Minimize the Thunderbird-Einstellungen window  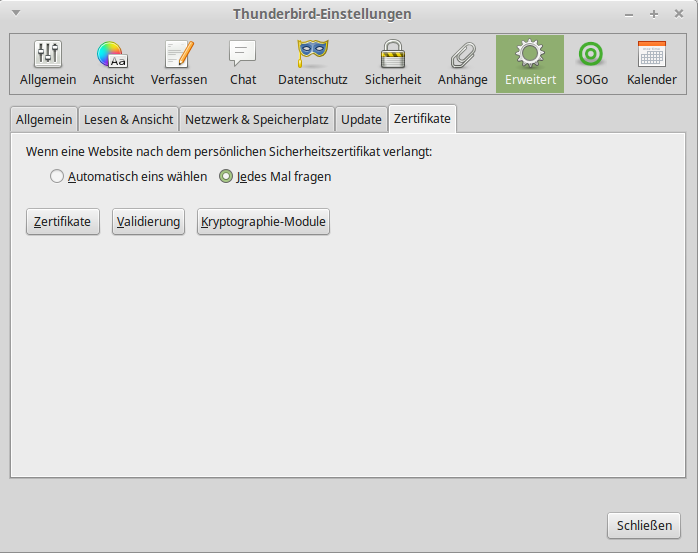click(x=629, y=14)
